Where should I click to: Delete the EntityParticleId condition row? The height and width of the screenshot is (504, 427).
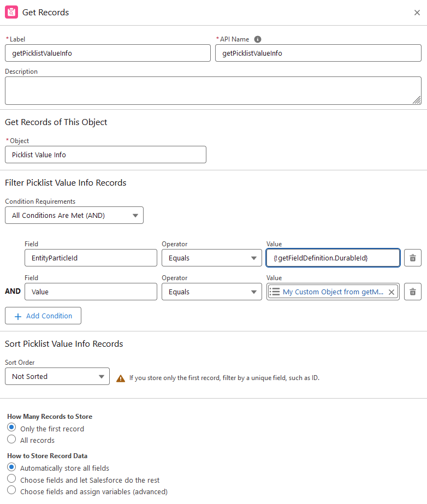pos(413,258)
